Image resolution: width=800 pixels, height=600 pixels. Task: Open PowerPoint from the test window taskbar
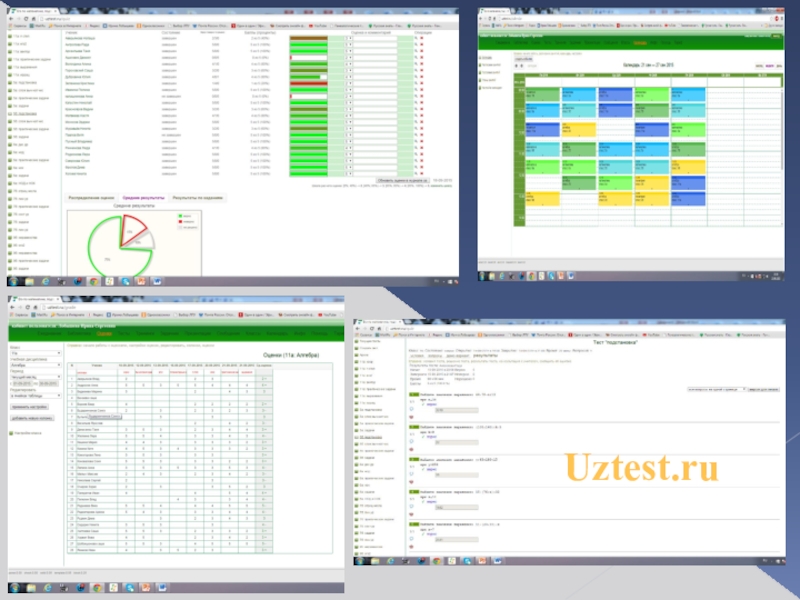coord(482,561)
